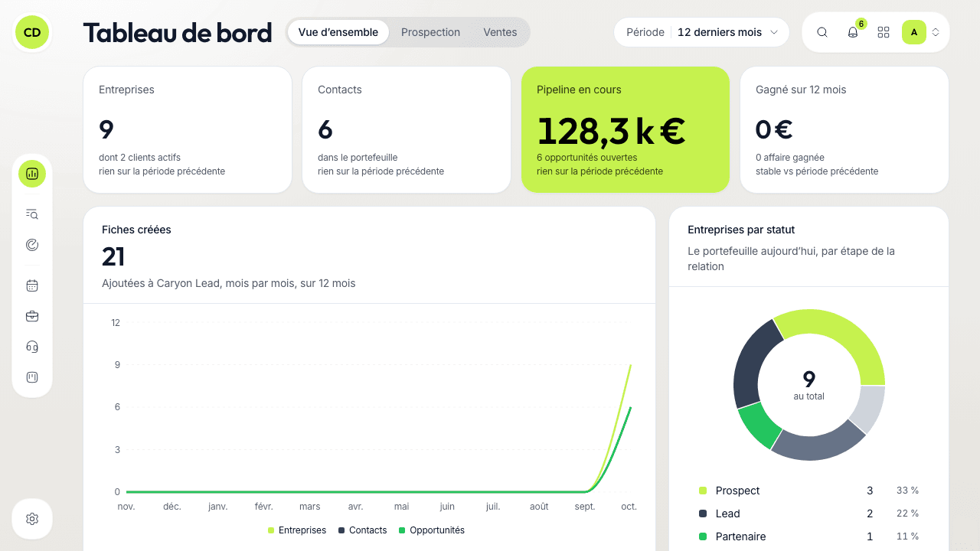Open the Période 12 derniers mois dropdown

click(701, 32)
